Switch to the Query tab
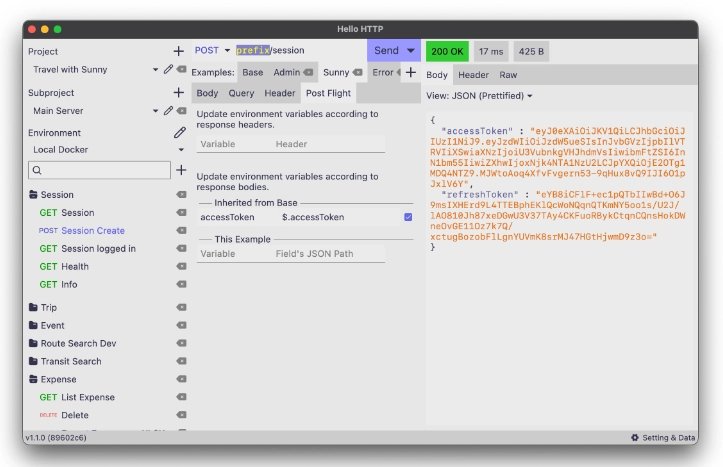Image resolution: width=723 pixels, height=467 pixels. pos(241,93)
